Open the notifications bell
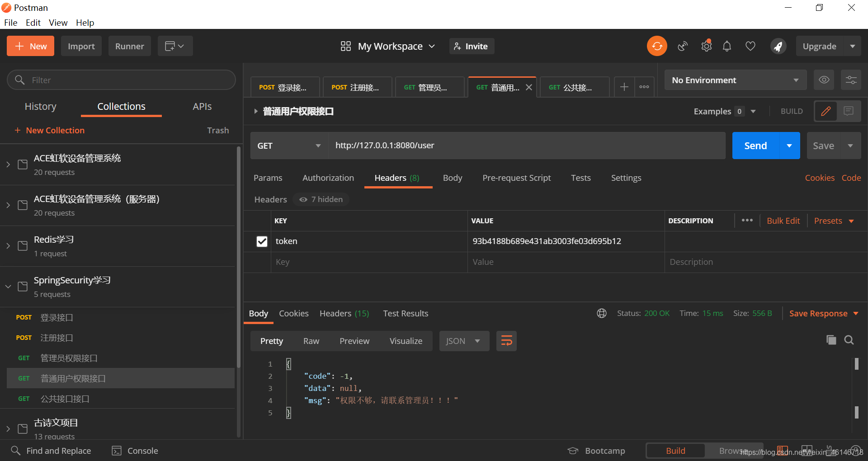Image resolution: width=868 pixels, height=461 pixels. coord(727,46)
